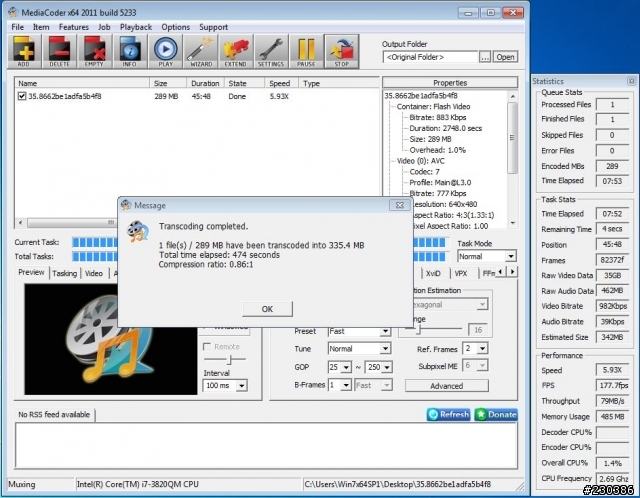Open the Options menu

coord(176,27)
